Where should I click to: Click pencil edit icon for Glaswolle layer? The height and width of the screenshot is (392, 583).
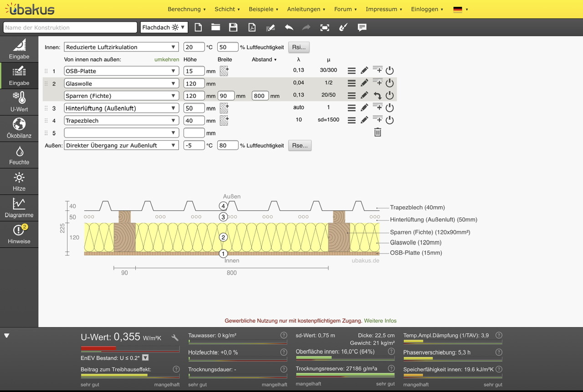click(364, 83)
